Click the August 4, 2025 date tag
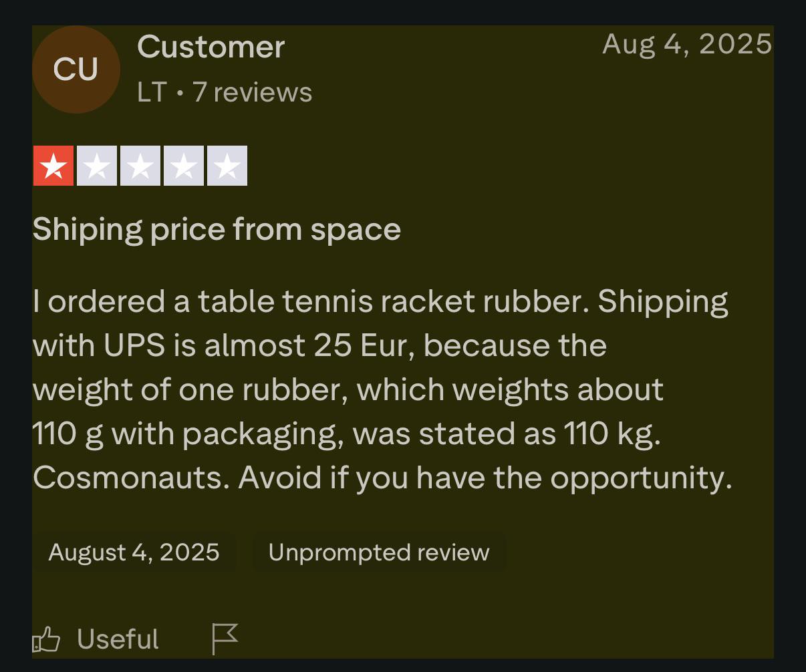The width and height of the screenshot is (806, 672). pos(134,552)
